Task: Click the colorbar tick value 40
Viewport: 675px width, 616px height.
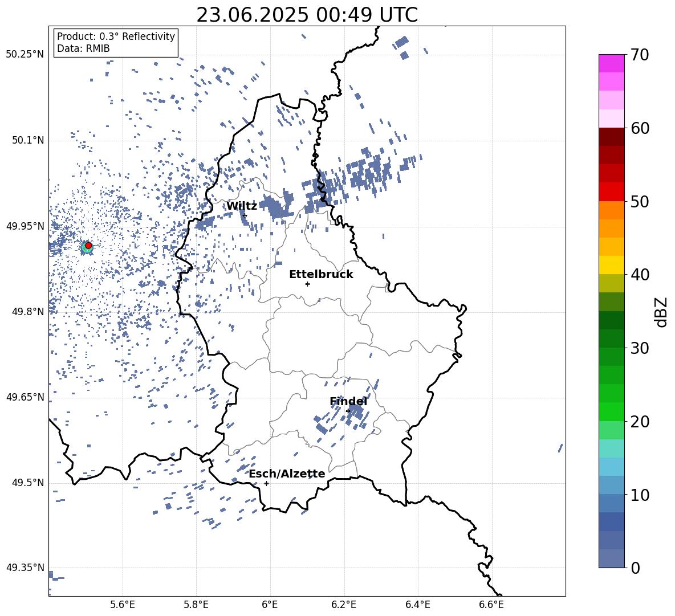Action: click(x=640, y=275)
